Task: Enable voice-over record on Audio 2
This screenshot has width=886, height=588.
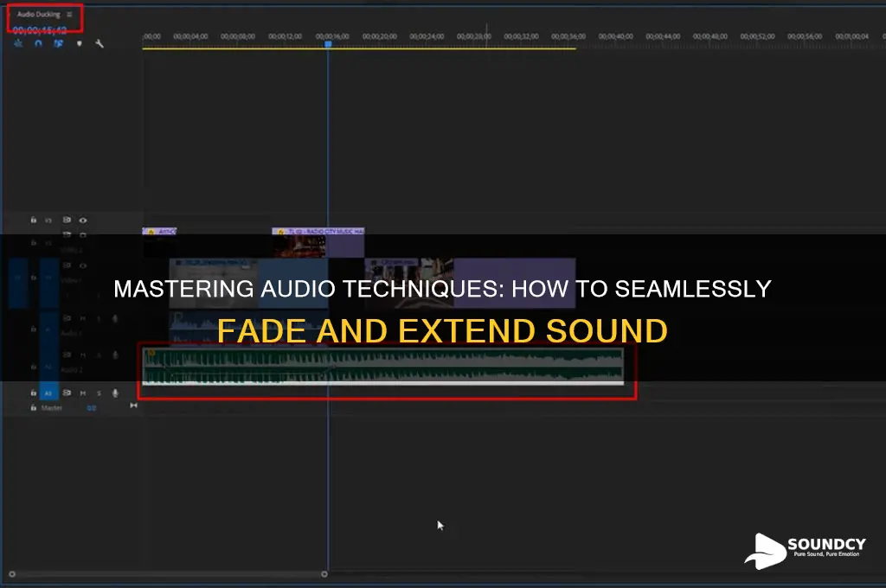Action: [x=115, y=355]
